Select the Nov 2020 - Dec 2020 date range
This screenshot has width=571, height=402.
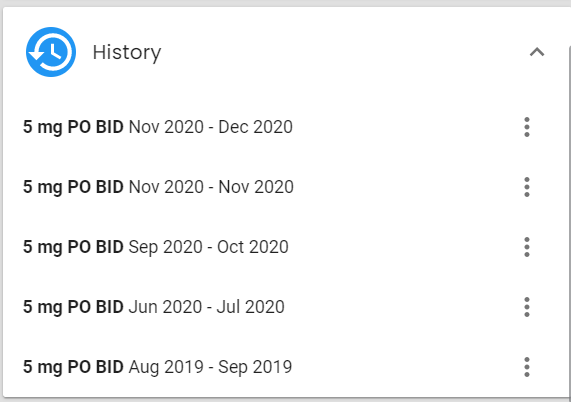coord(210,127)
